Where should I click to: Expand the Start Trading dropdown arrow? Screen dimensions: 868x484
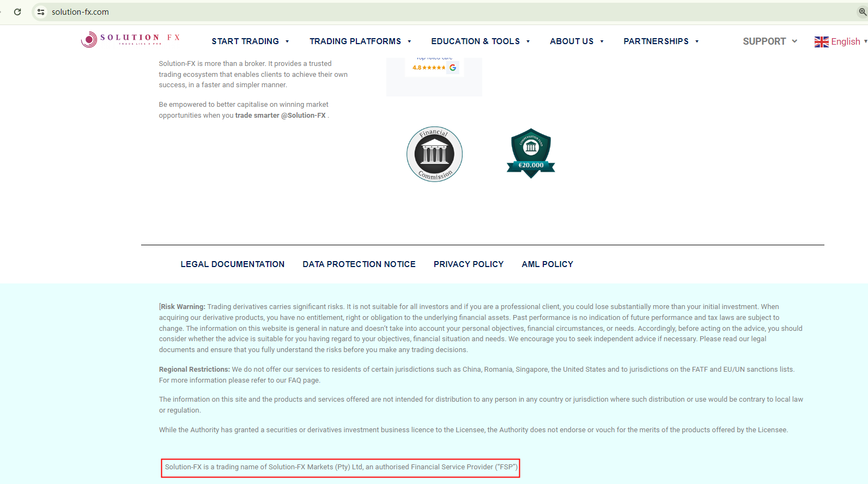point(287,41)
